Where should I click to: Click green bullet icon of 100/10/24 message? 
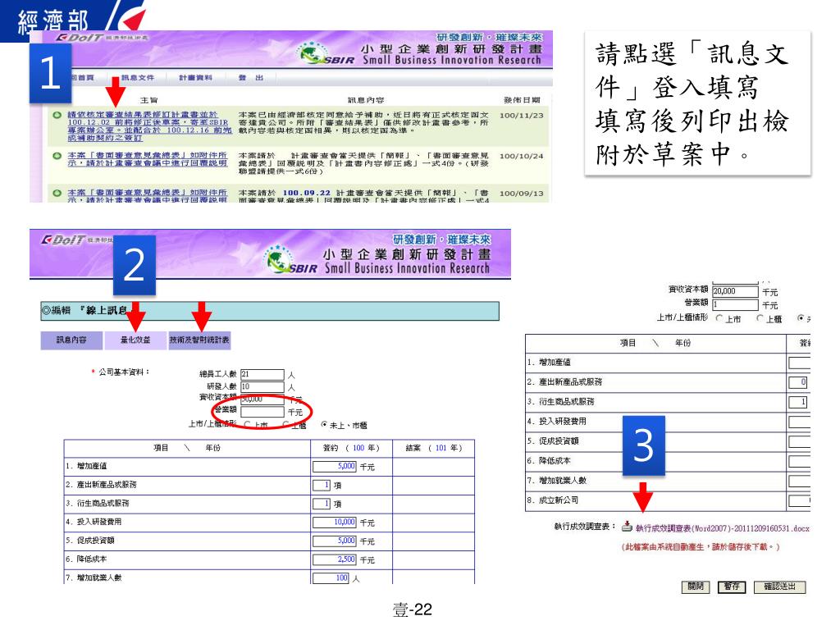pyautogui.click(x=57, y=155)
